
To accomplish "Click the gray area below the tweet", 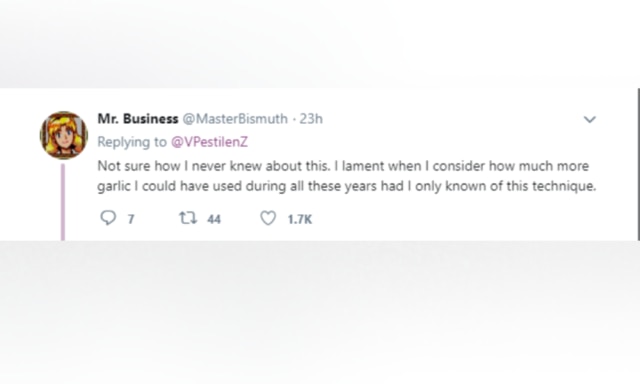I will [320, 312].
